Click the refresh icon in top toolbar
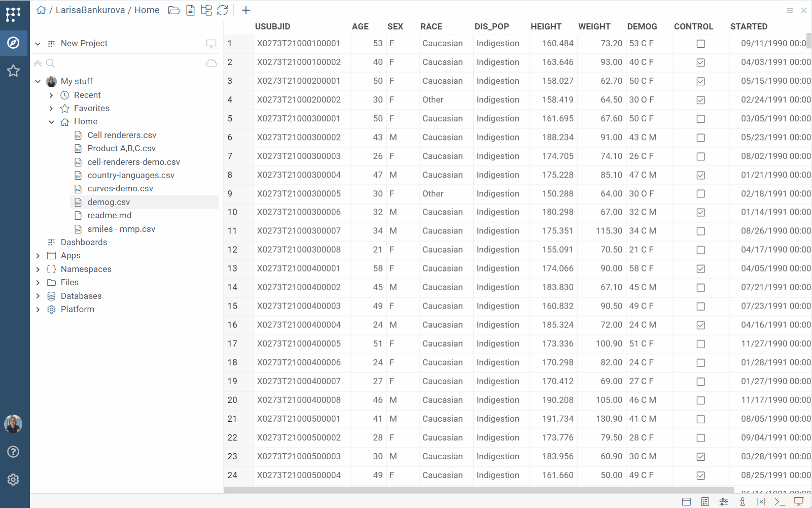The height and width of the screenshot is (508, 812). (x=223, y=10)
